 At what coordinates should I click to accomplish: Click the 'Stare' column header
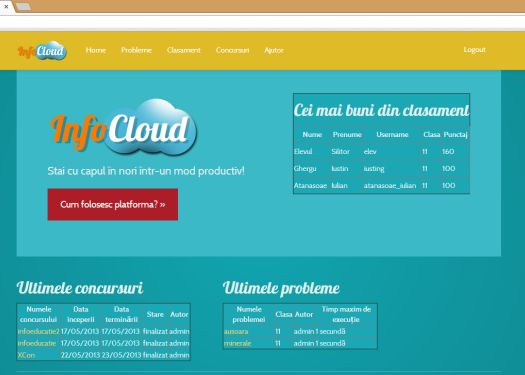pos(155,314)
